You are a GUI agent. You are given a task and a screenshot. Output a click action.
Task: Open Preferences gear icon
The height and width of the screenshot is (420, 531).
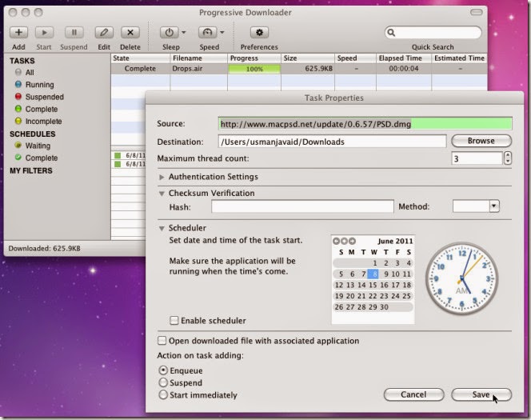[x=259, y=33]
